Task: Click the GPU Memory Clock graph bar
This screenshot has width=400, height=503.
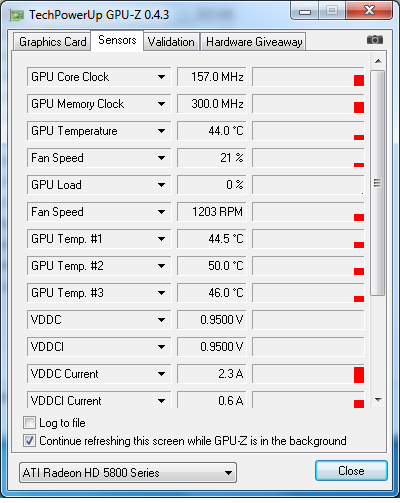Action: pyautogui.click(x=308, y=104)
